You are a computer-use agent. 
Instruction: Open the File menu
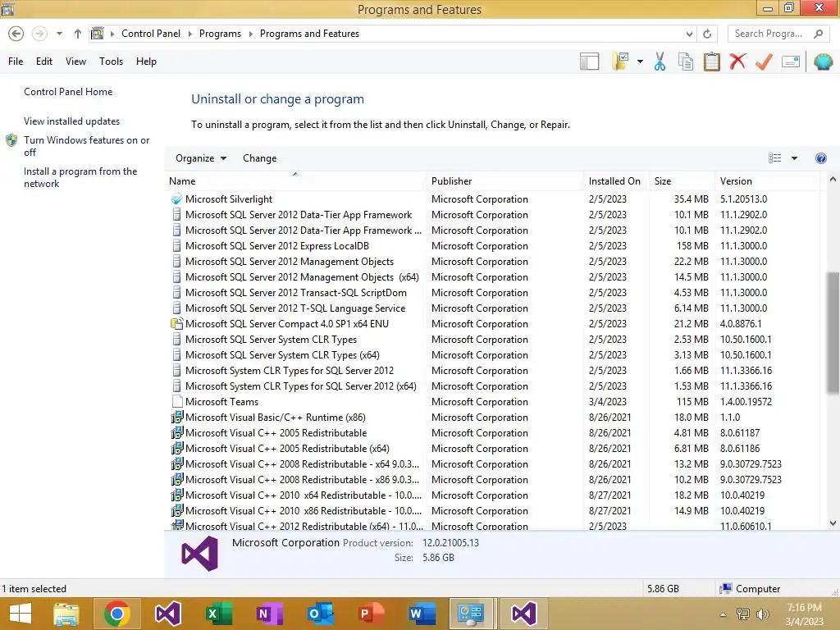[x=16, y=62]
